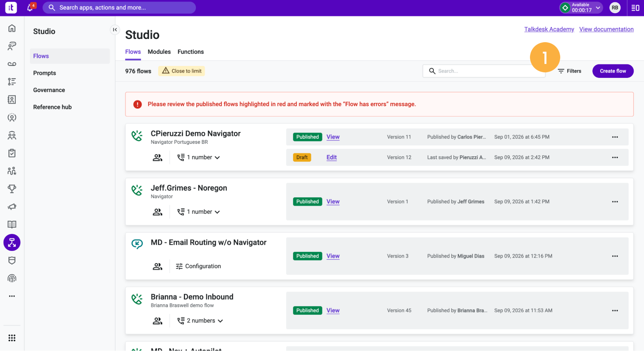Click the people icon on Brianna - Demo Inbound
644x351 pixels.
(158, 321)
